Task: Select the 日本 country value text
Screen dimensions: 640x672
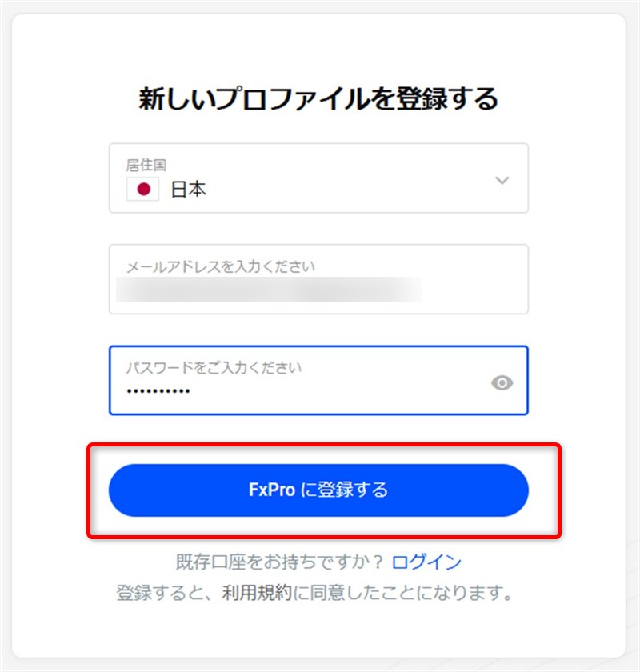Action: (x=188, y=190)
